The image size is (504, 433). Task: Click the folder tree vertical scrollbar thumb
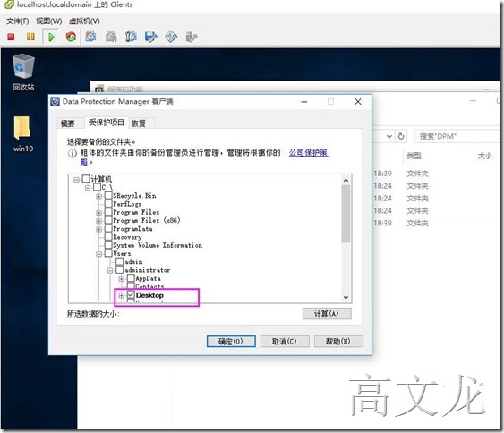click(346, 214)
